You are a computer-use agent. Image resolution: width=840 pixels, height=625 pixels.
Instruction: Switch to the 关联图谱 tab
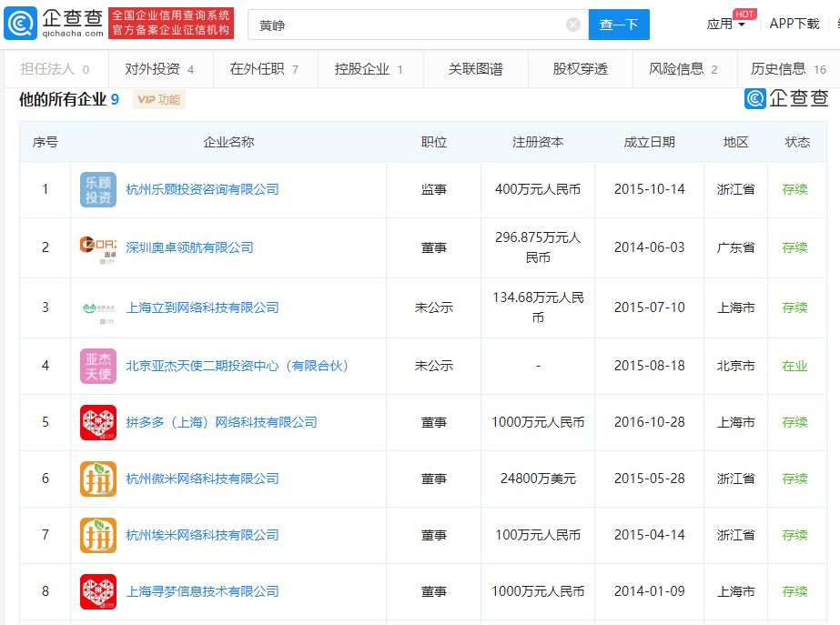coord(475,69)
